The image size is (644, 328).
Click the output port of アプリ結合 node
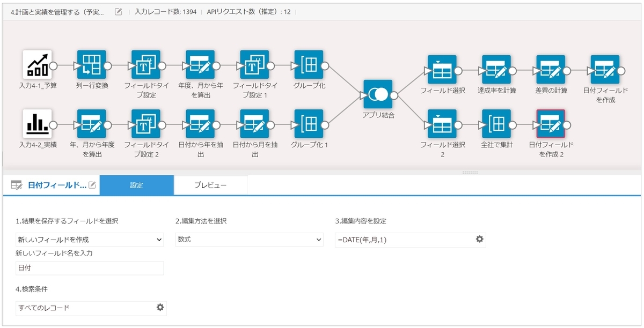394,95
